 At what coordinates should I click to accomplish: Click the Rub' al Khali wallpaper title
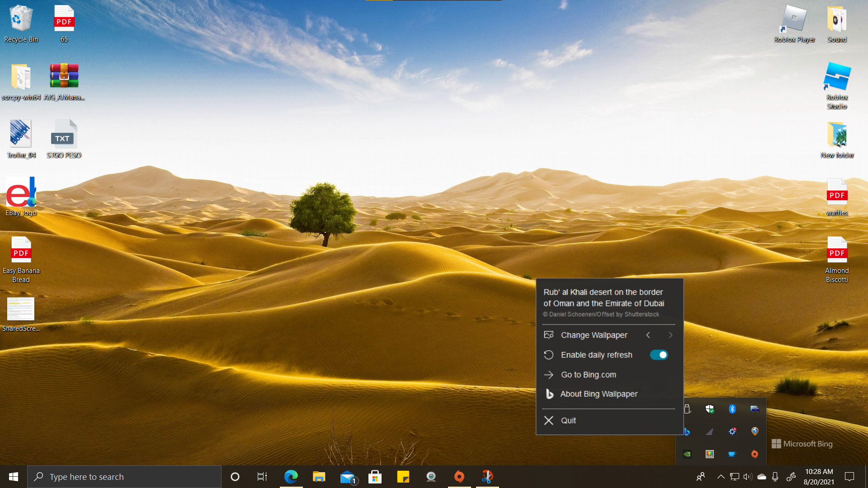click(x=604, y=298)
